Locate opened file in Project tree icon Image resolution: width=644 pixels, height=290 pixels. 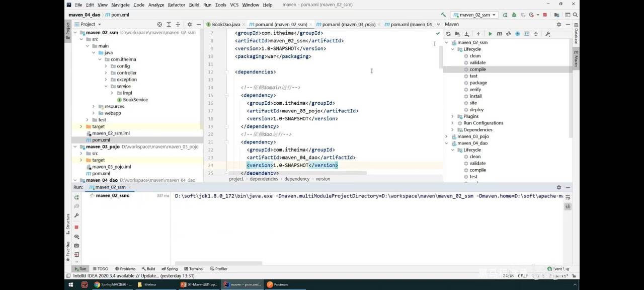[x=159, y=24]
